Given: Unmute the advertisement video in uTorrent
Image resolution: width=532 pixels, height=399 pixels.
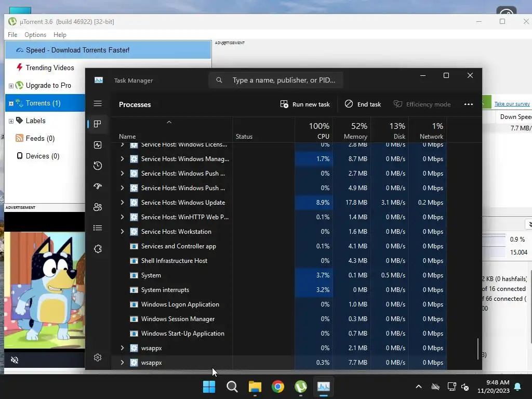Looking at the screenshot, I should [14, 360].
